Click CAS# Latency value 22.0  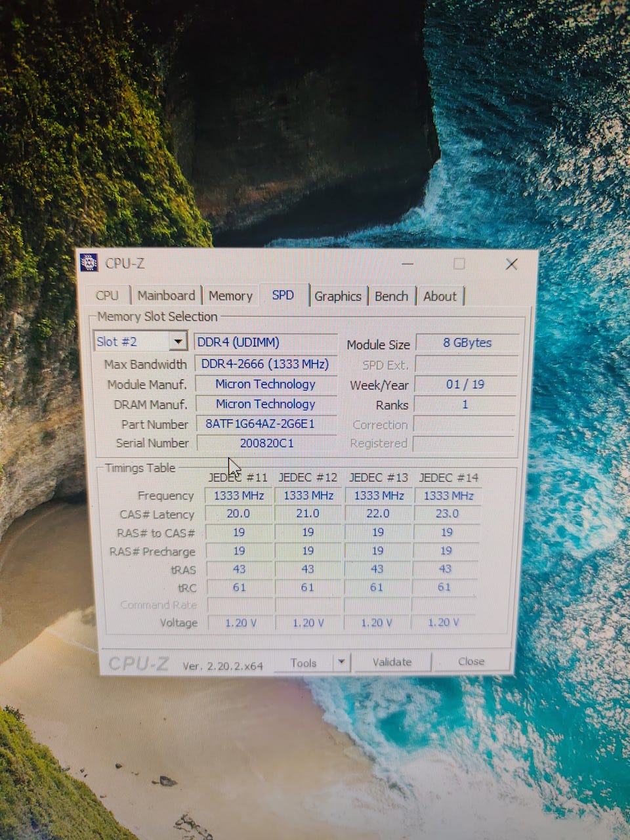click(x=377, y=513)
